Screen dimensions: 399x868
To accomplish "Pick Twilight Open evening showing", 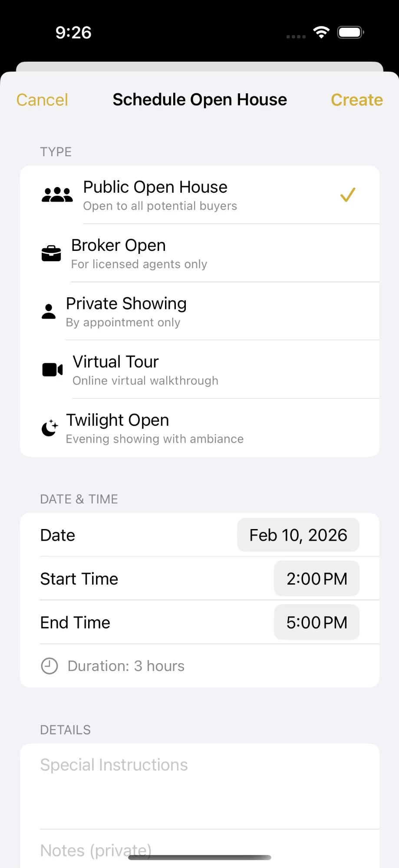I will 154,428.
